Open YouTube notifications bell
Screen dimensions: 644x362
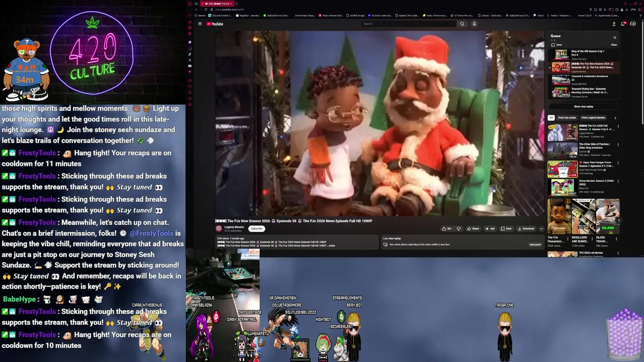click(x=623, y=24)
